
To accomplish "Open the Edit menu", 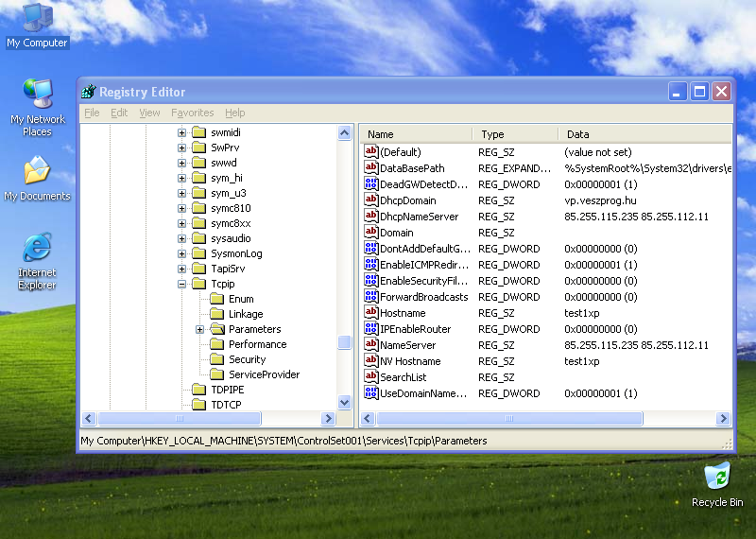I will [x=119, y=113].
